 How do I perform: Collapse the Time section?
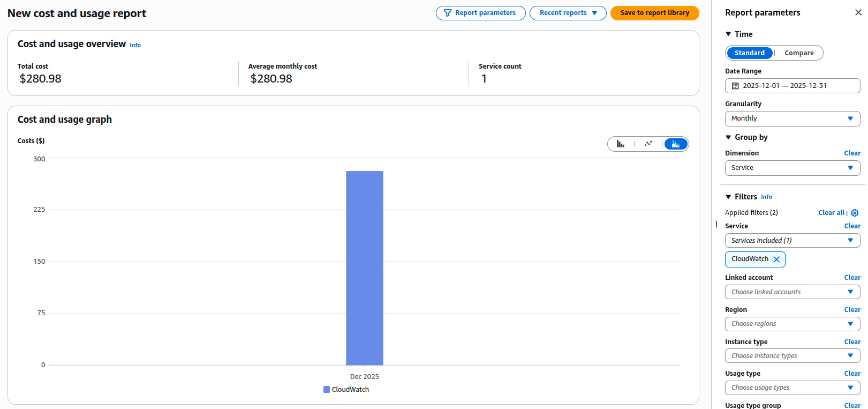click(x=728, y=34)
